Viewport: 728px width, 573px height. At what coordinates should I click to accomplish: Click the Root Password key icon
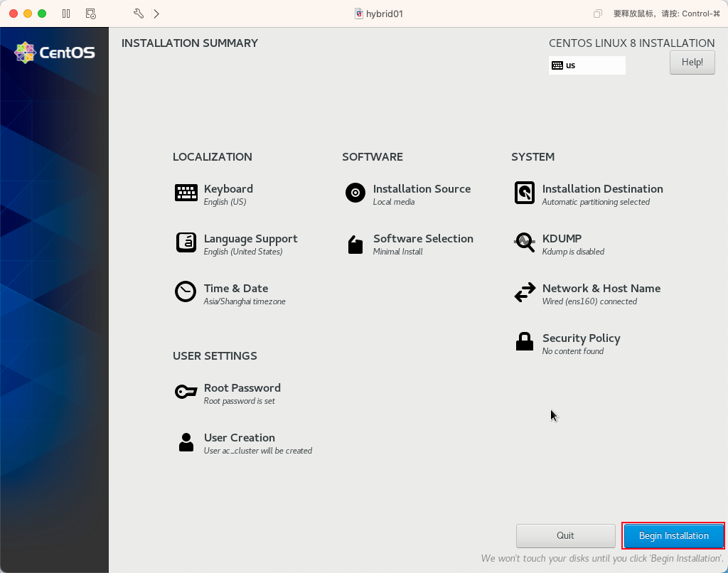coord(186,392)
